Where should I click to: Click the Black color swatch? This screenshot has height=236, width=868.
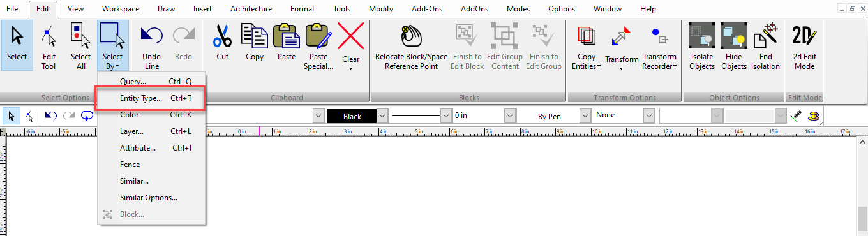tap(352, 116)
